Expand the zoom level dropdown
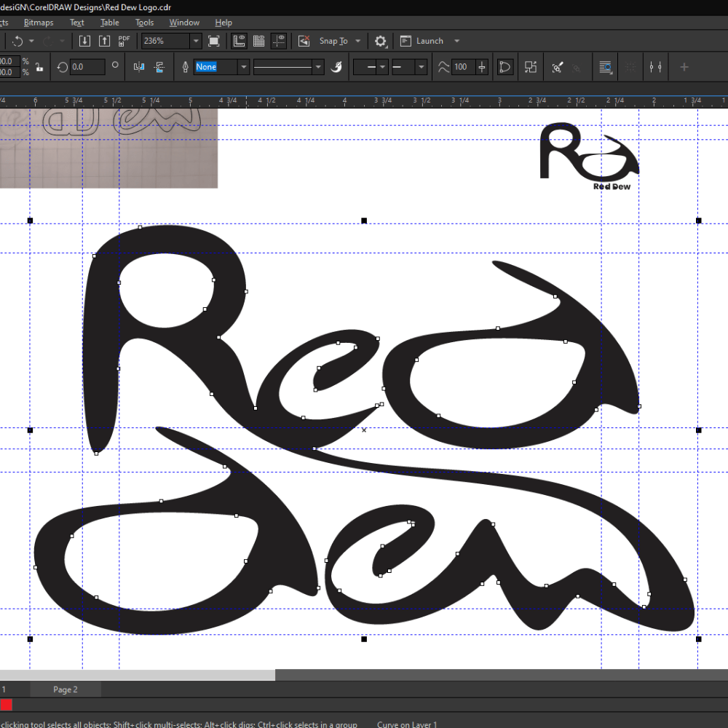The height and width of the screenshot is (728, 728). pos(195,41)
